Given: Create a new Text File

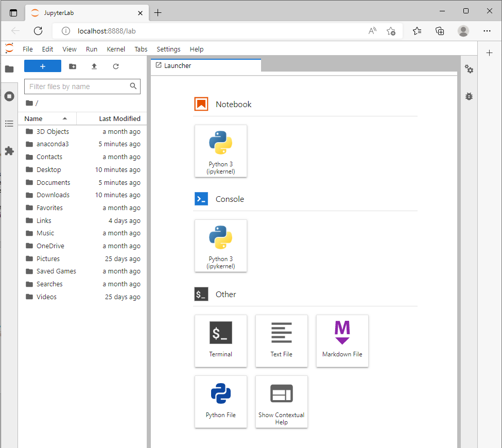Looking at the screenshot, I should (x=282, y=341).
